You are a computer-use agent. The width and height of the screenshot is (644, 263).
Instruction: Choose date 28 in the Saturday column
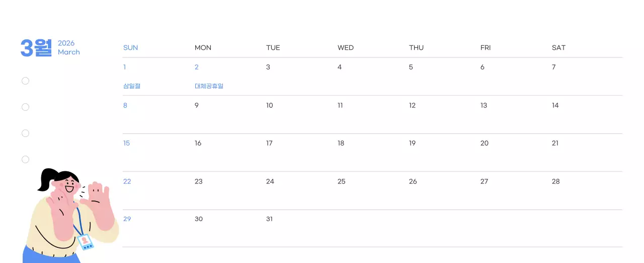555,181
